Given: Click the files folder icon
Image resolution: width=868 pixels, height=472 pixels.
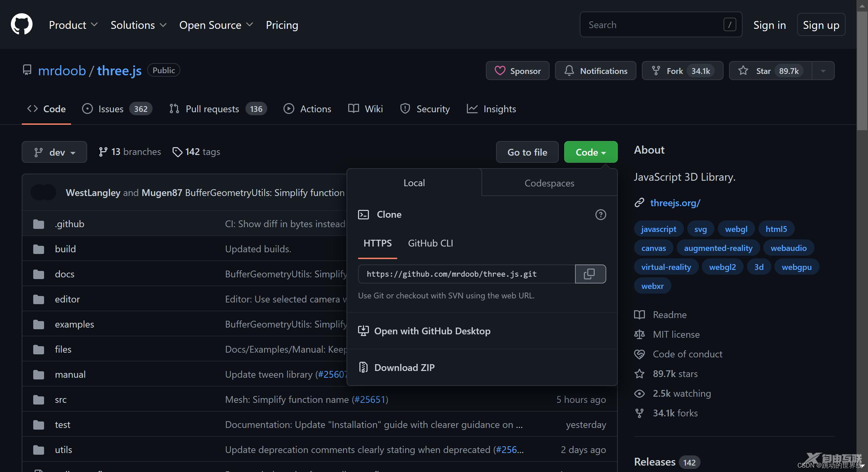Looking at the screenshot, I should [39, 350].
